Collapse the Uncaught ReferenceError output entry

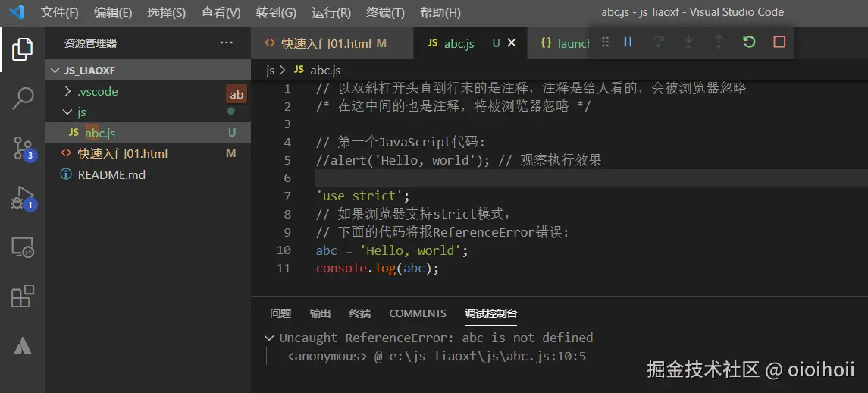pos(269,338)
